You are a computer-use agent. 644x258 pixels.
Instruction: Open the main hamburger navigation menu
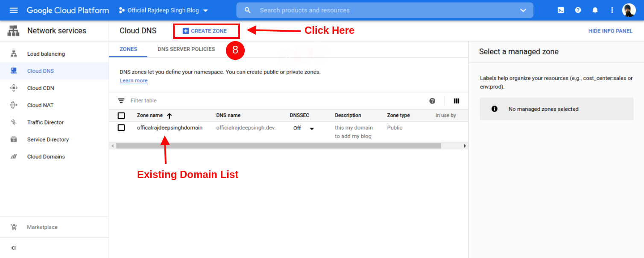pos(14,10)
